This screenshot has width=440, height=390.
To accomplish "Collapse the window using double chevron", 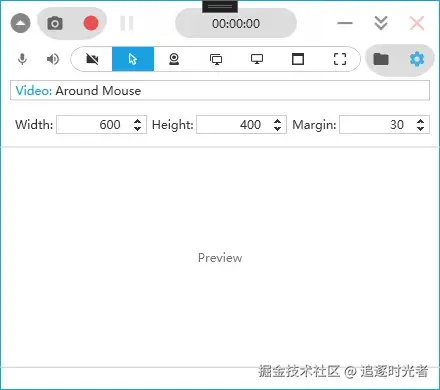I will (381, 23).
